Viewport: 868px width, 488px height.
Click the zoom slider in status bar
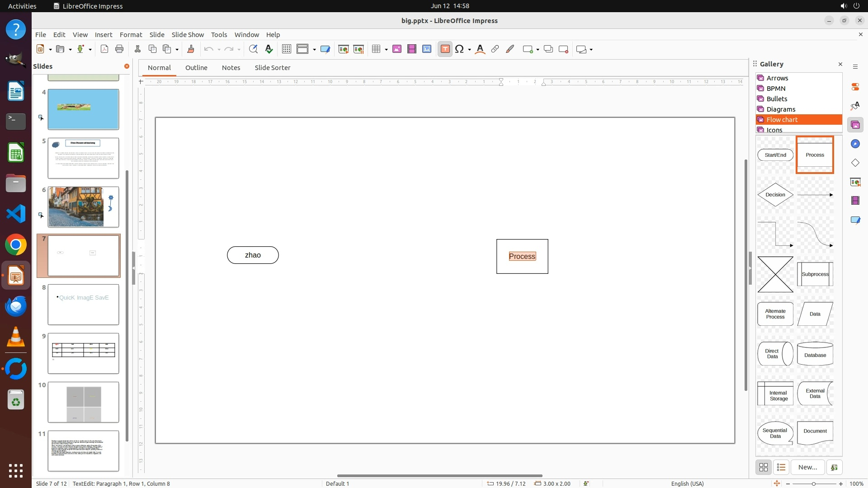tap(814, 483)
